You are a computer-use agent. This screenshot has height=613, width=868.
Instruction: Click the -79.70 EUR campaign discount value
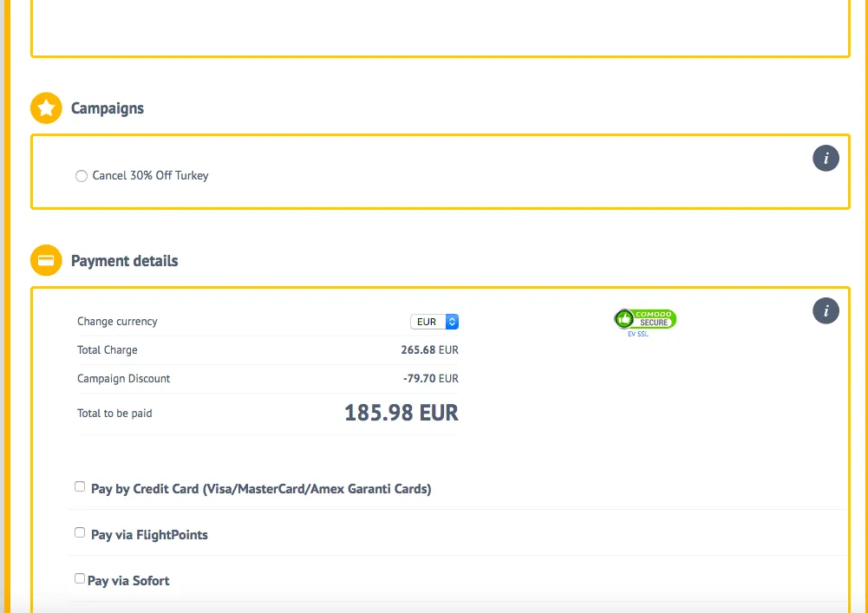tap(430, 379)
